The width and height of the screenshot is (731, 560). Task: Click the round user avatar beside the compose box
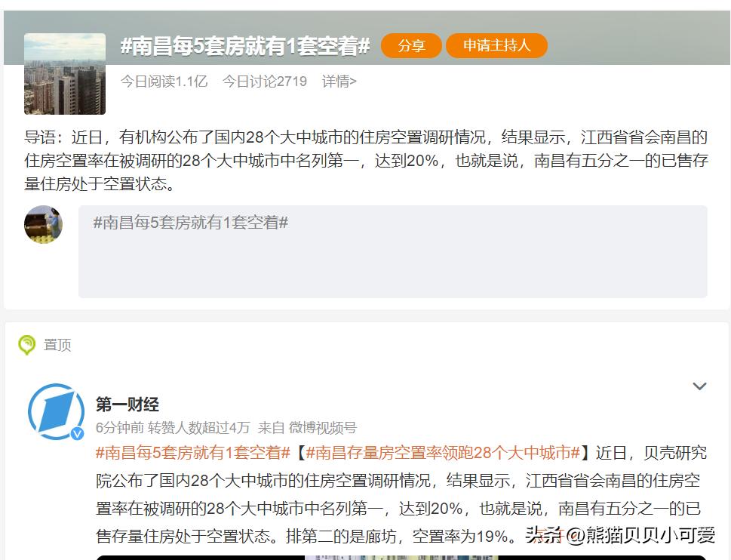(x=43, y=225)
